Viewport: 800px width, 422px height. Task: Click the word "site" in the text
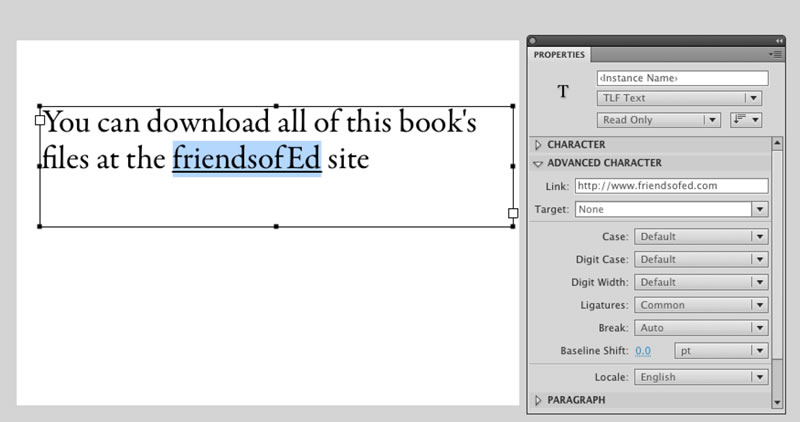(348, 159)
